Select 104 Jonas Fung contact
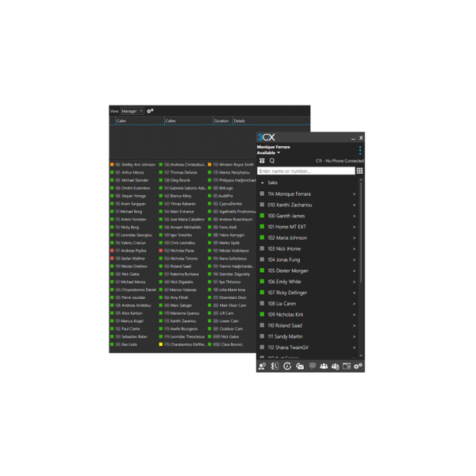This screenshot has height=476, width=476. click(x=308, y=259)
